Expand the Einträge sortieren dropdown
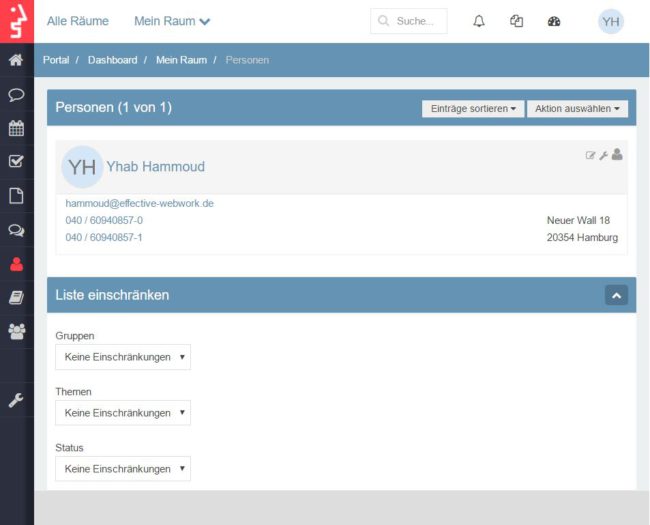 (x=473, y=108)
